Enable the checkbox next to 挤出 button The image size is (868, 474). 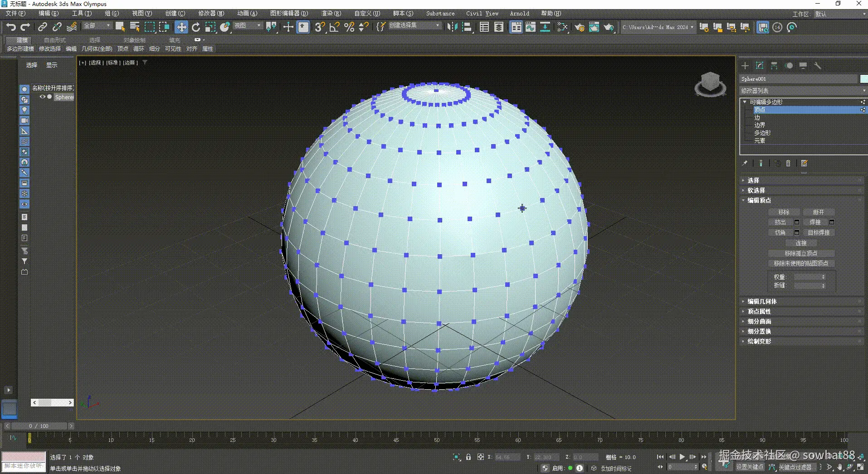797,222
